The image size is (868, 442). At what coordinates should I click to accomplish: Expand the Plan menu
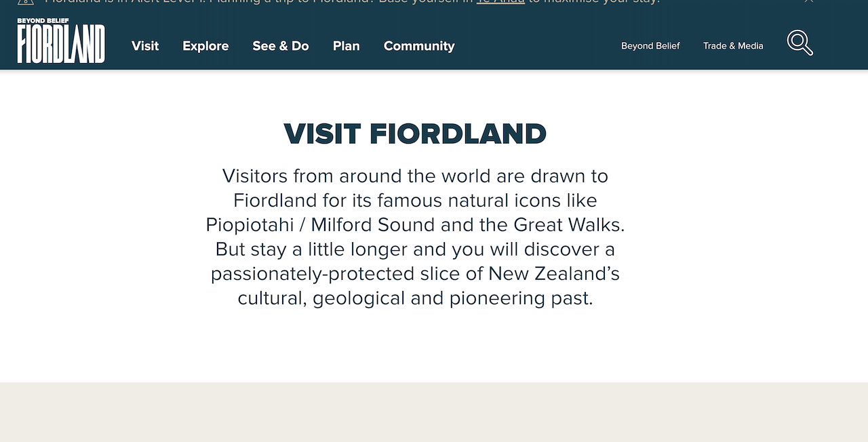[347, 46]
